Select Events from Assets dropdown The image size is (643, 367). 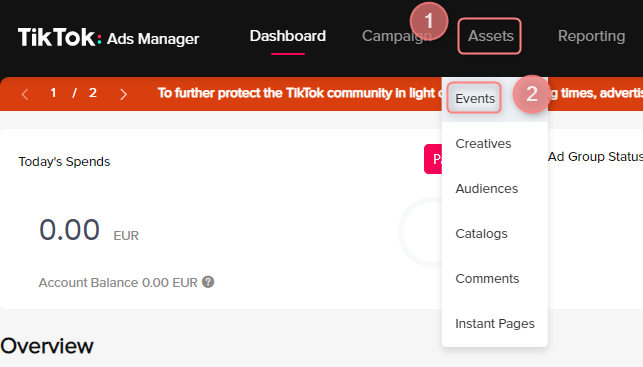[475, 98]
